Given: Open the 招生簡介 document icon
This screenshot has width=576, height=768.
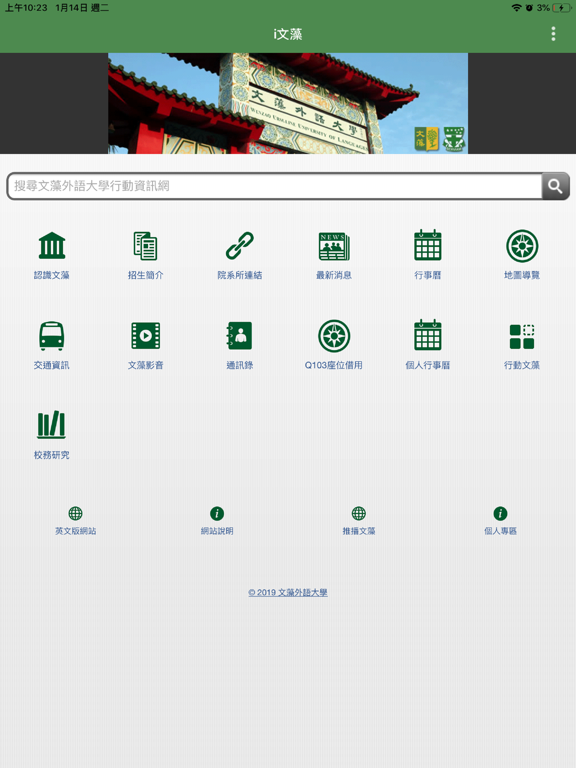Looking at the screenshot, I should pos(145,246).
